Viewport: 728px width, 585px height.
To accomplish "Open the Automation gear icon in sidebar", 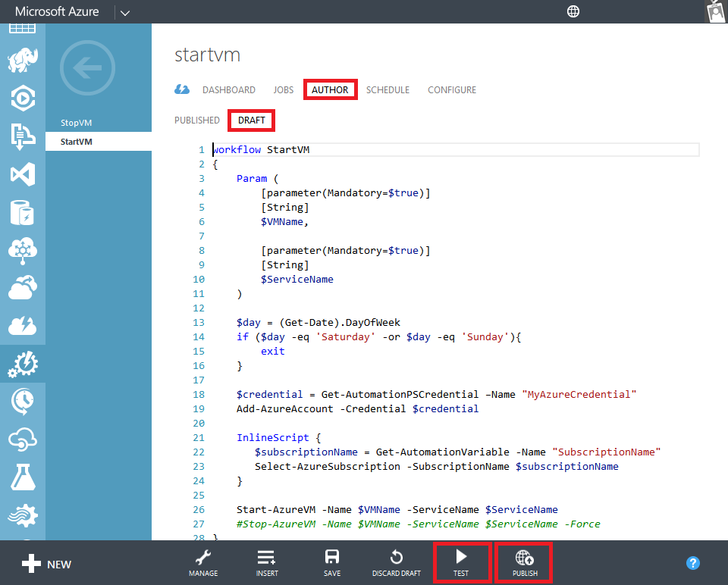I will (x=23, y=364).
